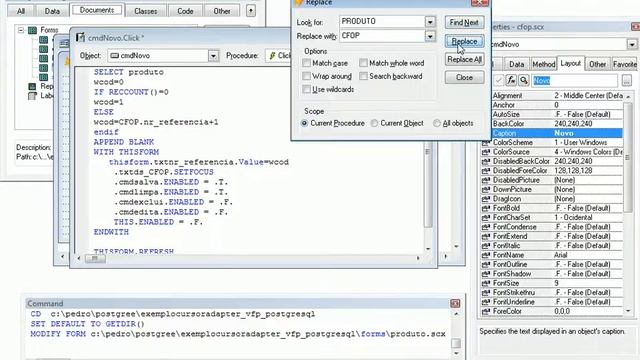Click the icon beside ColorScheme property
The height and width of the screenshot is (360, 640).
click(486, 143)
